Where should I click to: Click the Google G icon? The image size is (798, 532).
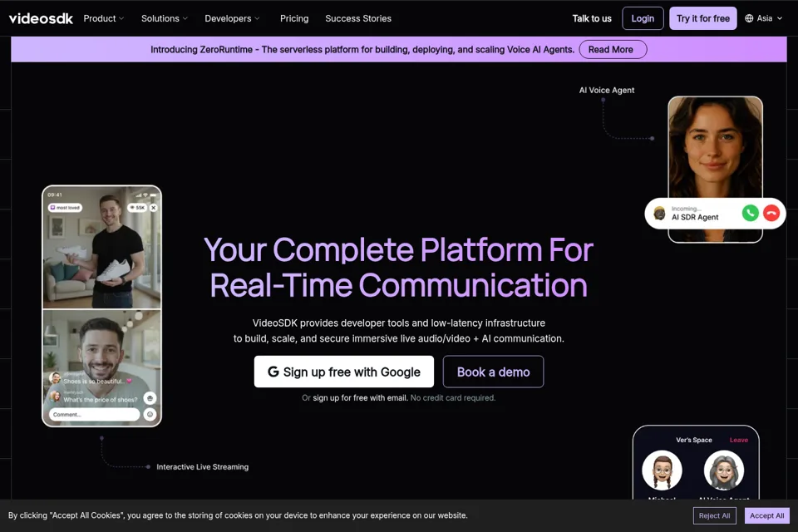pyautogui.click(x=273, y=372)
